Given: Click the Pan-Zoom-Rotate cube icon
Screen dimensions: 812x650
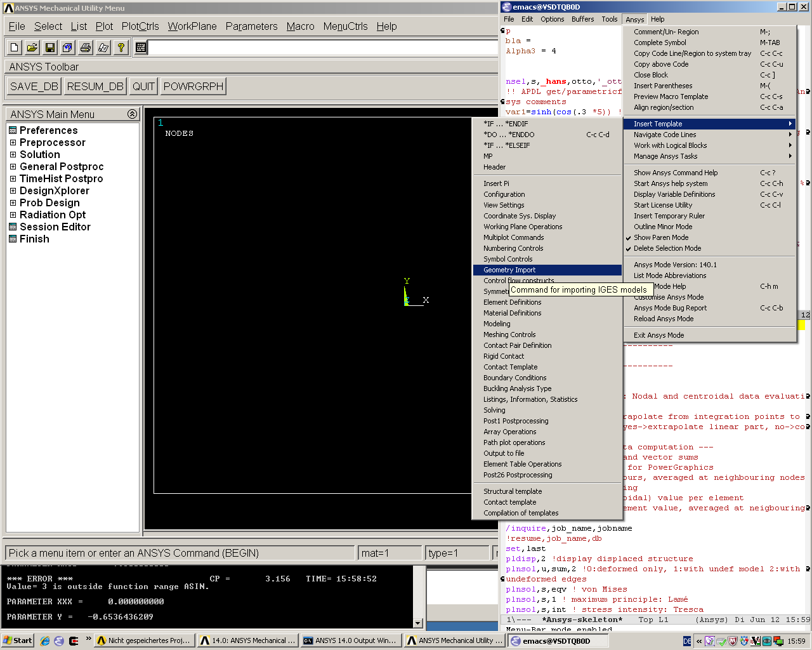Looking at the screenshot, I should pyautogui.click(x=68, y=47).
